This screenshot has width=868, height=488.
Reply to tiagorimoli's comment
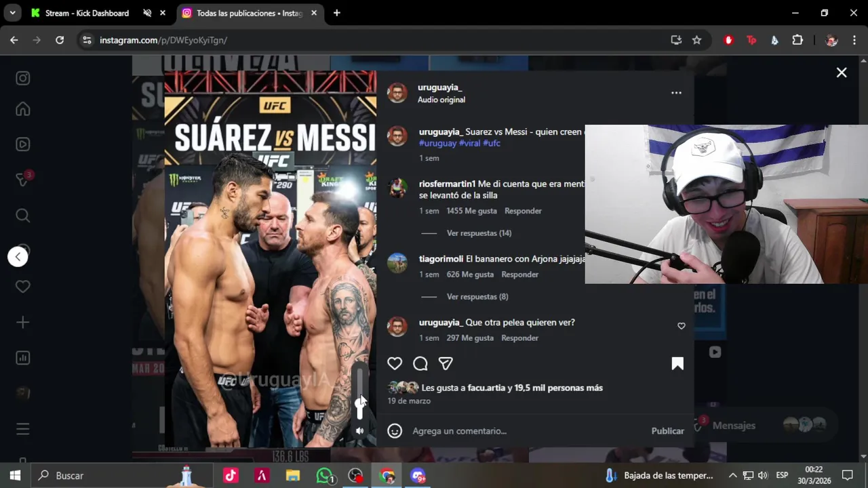click(519, 274)
